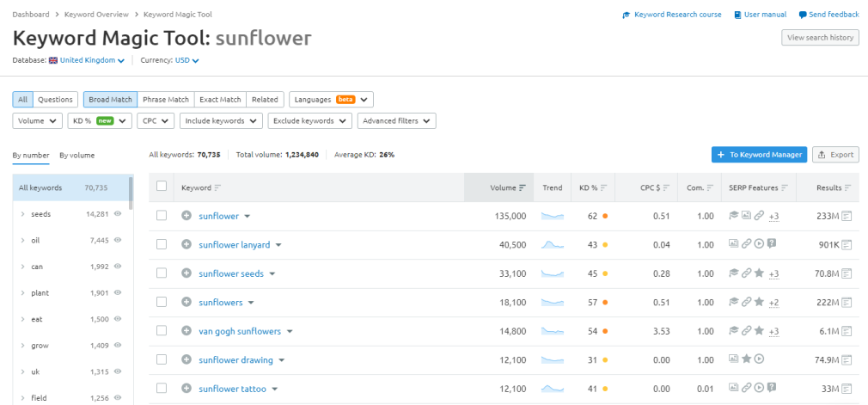Check the box for van gogh sunflowers

click(162, 331)
